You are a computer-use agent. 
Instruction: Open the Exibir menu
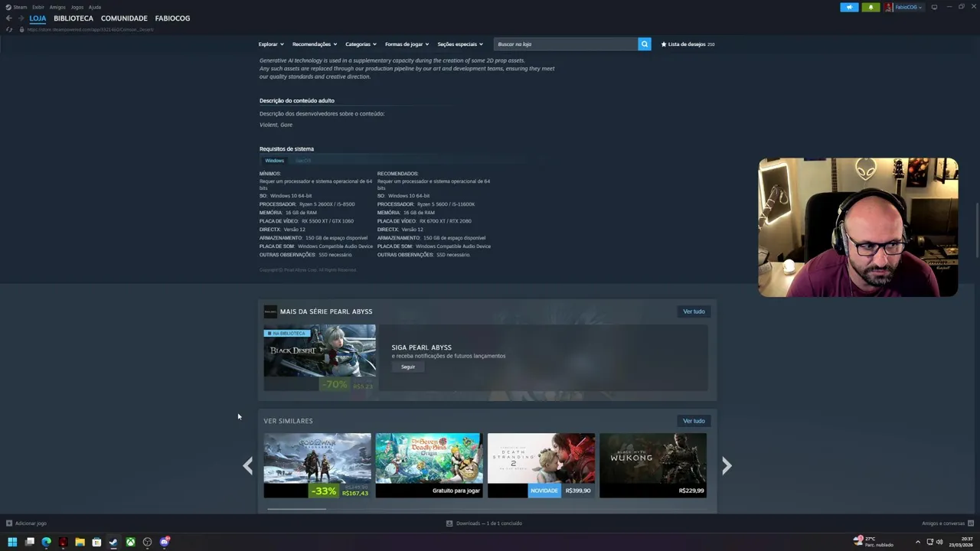coord(38,7)
